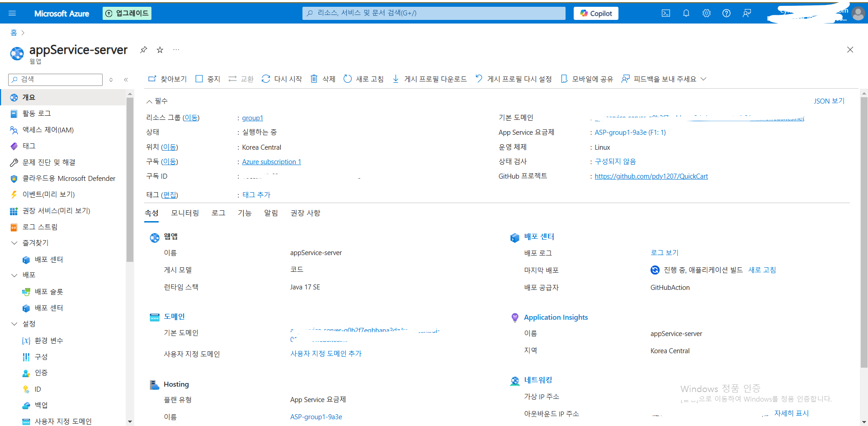The height and width of the screenshot is (426, 868).
Task: Collapse the 필수 essentials section
Action: coord(156,101)
